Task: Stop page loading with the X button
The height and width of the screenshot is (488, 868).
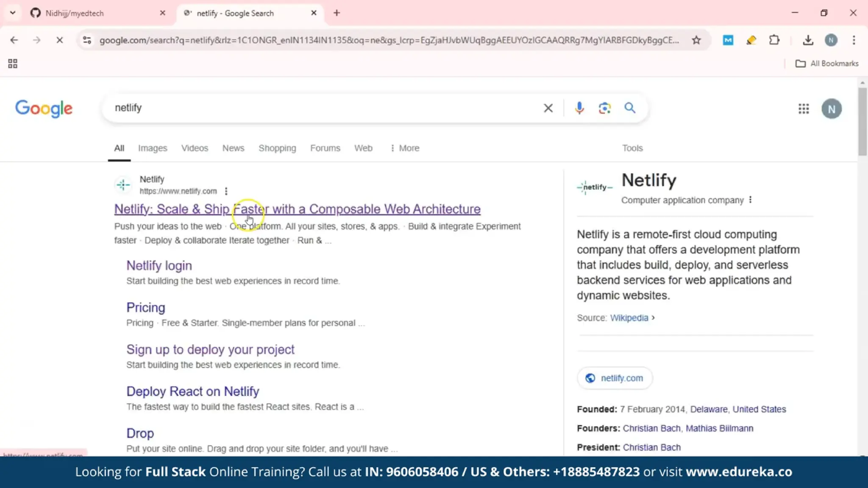Action: [60, 40]
